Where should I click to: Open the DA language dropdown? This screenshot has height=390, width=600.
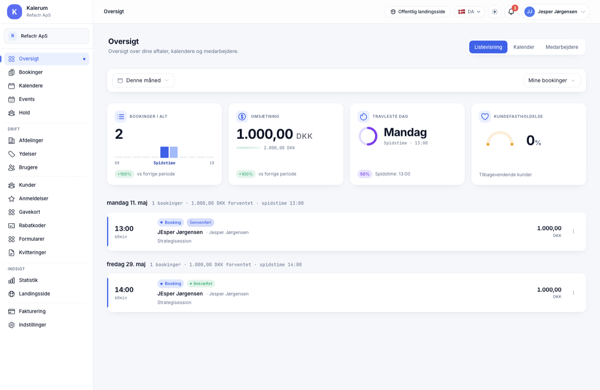tap(469, 11)
